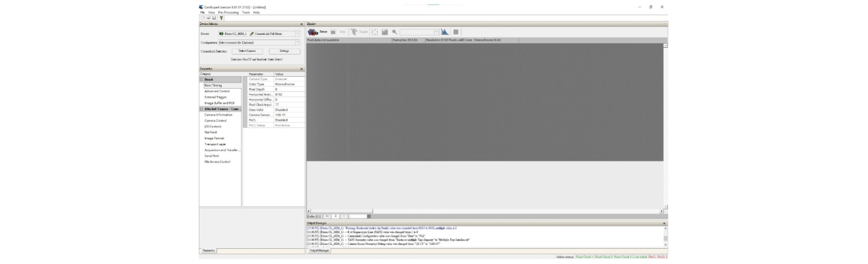This screenshot has width=868, height=264.
Task: Click the Line Valid video status
Action: point(640,257)
